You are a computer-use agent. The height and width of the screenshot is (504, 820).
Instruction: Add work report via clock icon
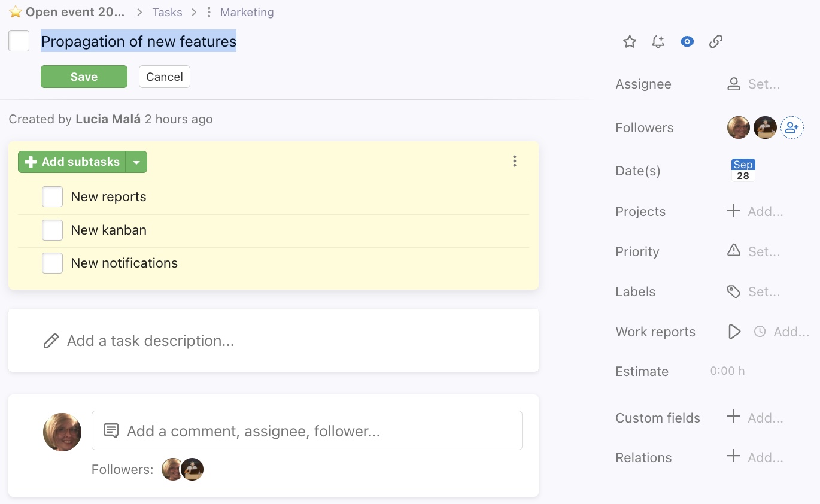pyautogui.click(x=760, y=332)
